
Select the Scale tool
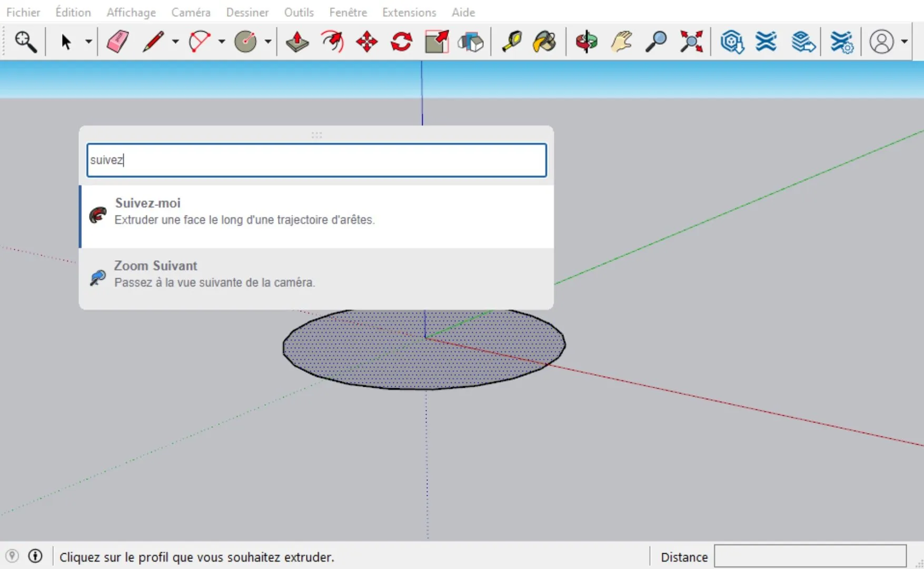pos(436,42)
